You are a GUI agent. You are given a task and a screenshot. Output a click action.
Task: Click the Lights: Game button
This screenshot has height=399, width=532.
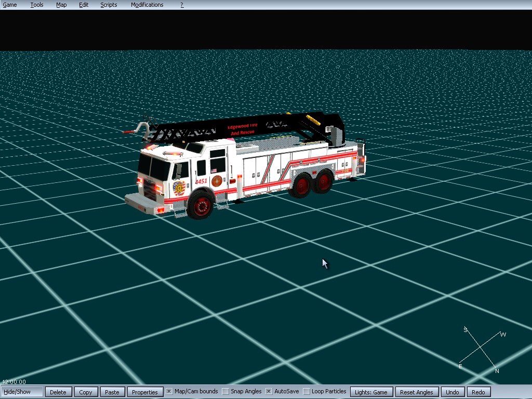[x=371, y=392]
